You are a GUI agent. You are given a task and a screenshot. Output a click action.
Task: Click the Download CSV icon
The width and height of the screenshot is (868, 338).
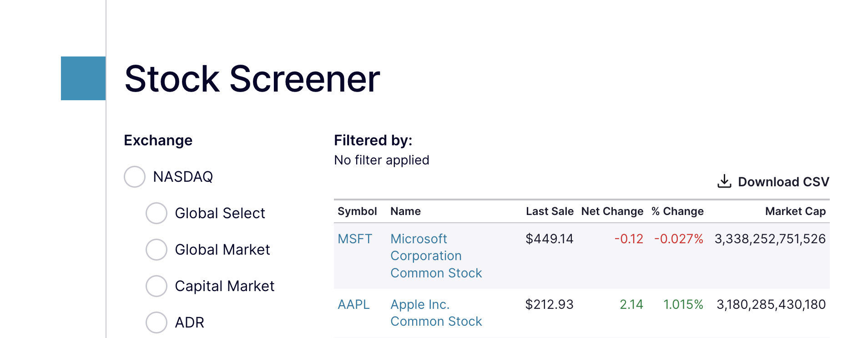[724, 181]
